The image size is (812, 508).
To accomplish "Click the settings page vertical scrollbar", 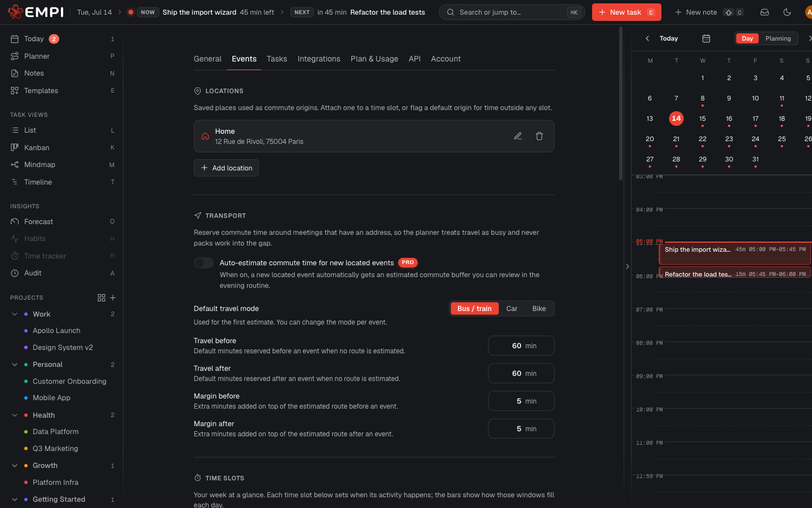I will [621, 103].
